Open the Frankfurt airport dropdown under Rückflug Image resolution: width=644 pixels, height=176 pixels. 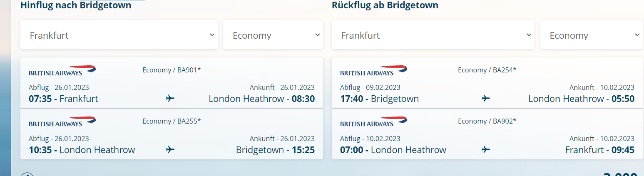pos(433,35)
